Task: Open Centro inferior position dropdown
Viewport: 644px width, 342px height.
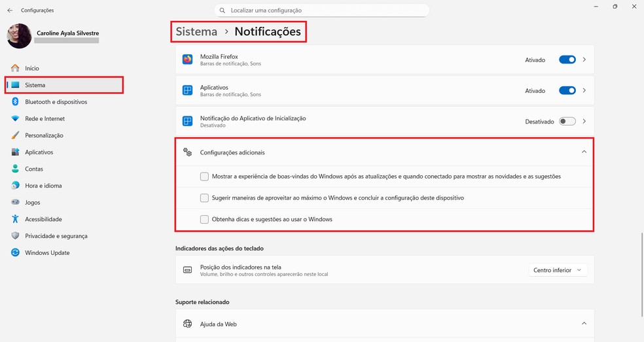Action: [x=558, y=270]
